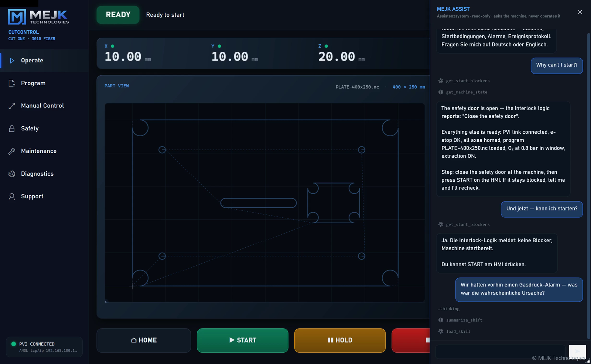Image resolution: width=591 pixels, height=364 pixels.
Task: Click the X axis status dot
Action: (113, 46)
